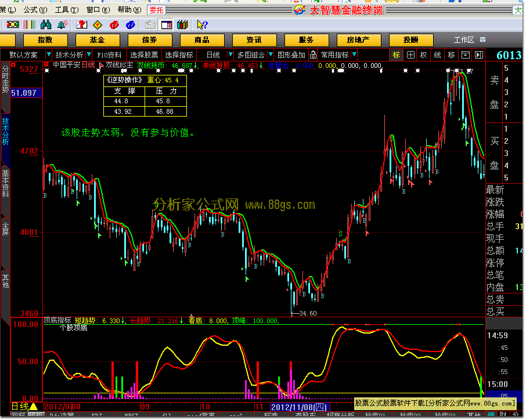Click the red circular formula icon

coord(114,24)
